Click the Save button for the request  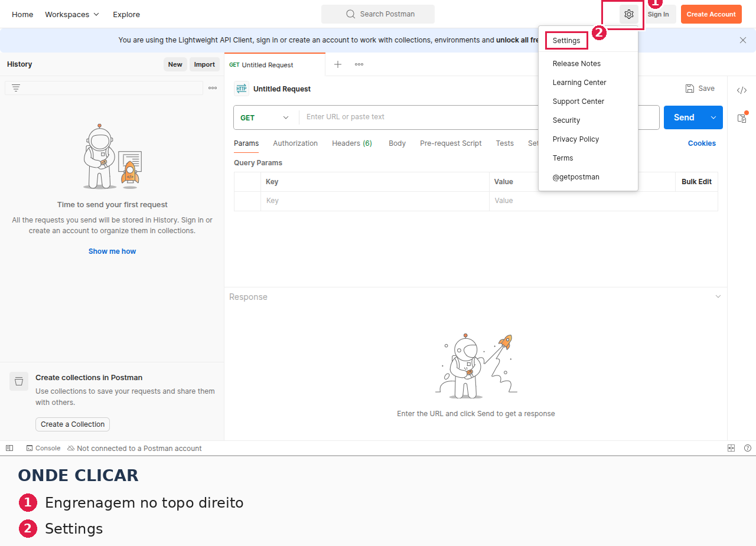(x=700, y=89)
